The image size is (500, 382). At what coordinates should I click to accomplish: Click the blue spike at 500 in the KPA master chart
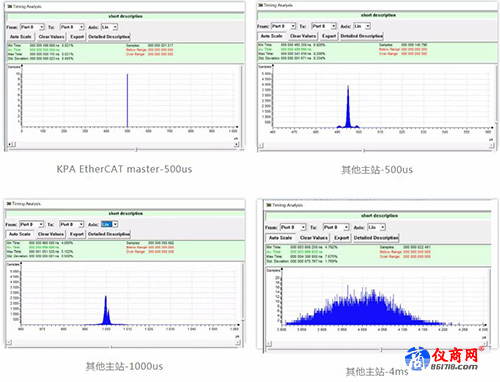(127, 100)
